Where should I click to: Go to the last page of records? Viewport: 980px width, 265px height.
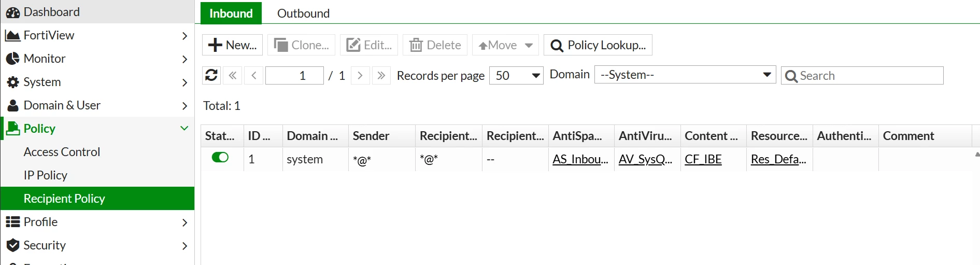(381, 76)
